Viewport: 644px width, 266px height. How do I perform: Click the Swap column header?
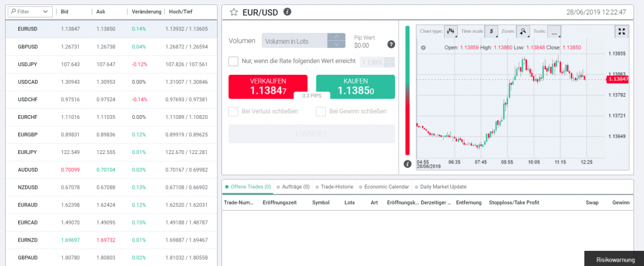pyautogui.click(x=592, y=202)
